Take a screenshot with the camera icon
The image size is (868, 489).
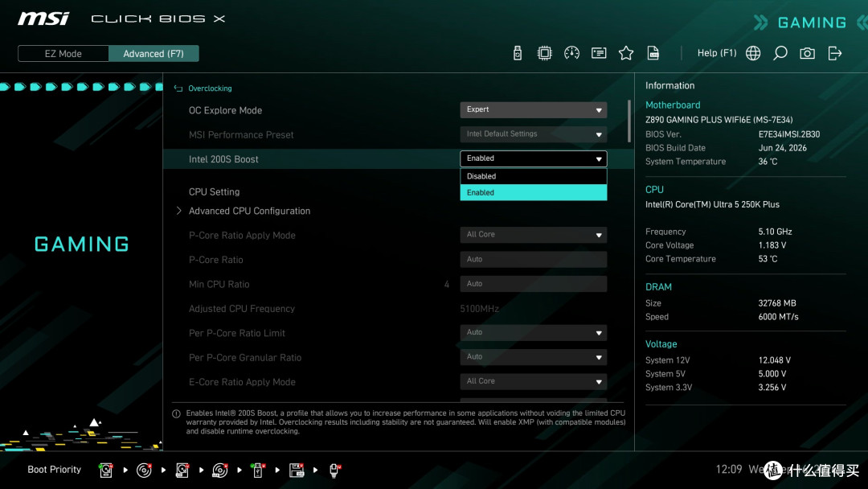(807, 53)
